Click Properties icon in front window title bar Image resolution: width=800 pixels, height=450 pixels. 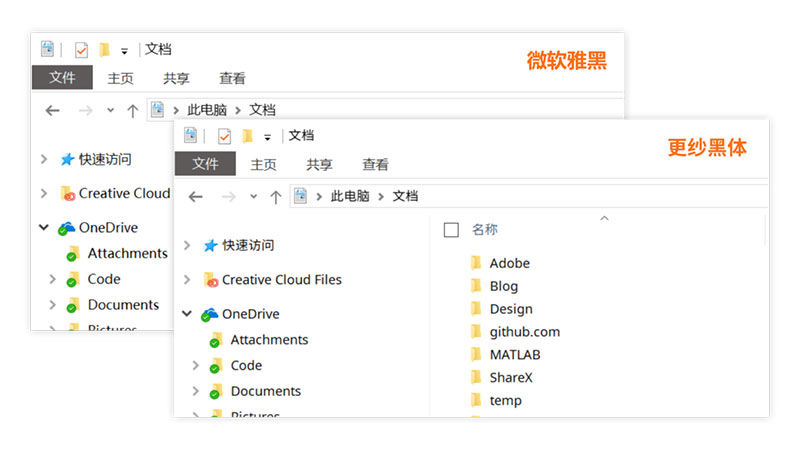tap(224, 136)
